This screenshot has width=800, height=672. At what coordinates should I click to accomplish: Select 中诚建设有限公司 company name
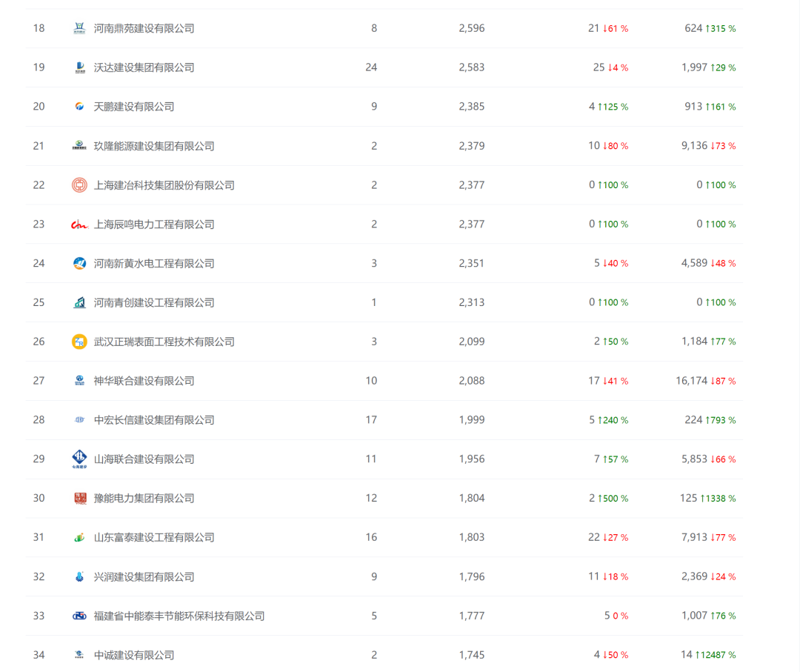tap(134, 655)
